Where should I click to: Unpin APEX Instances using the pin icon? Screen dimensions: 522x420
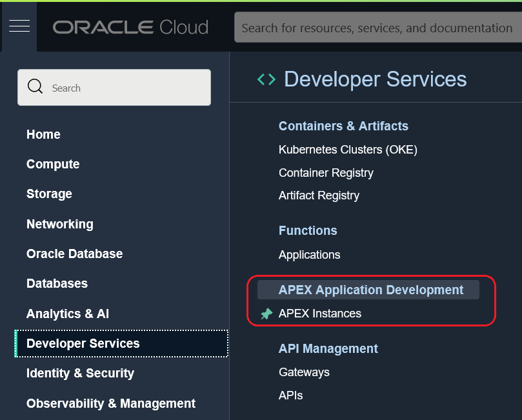tap(266, 314)
